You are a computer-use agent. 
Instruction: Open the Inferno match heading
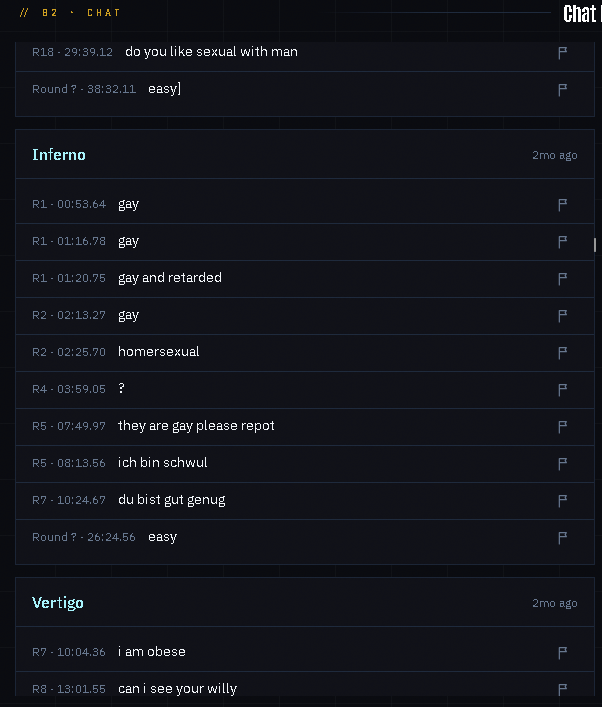59,155
